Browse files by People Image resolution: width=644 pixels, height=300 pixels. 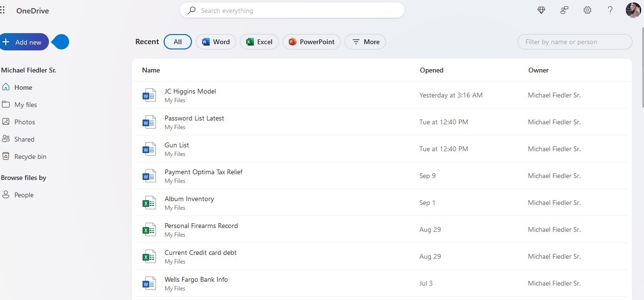18,195
